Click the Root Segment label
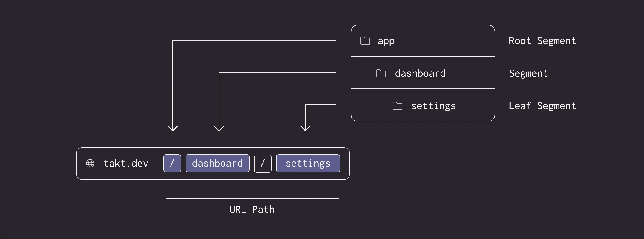Screen dimensions: 644x239 tap(543, 41)
